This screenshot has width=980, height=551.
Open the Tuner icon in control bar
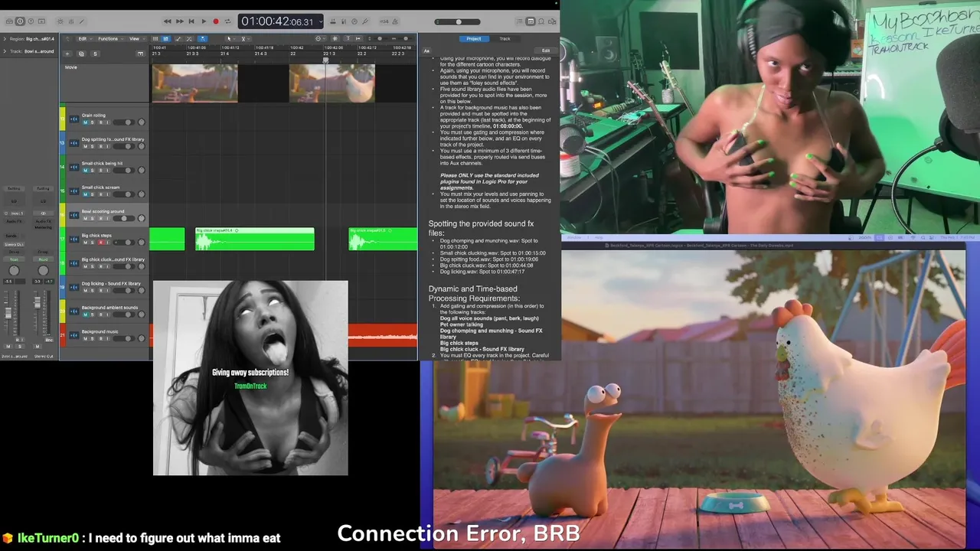coord(364,21)
